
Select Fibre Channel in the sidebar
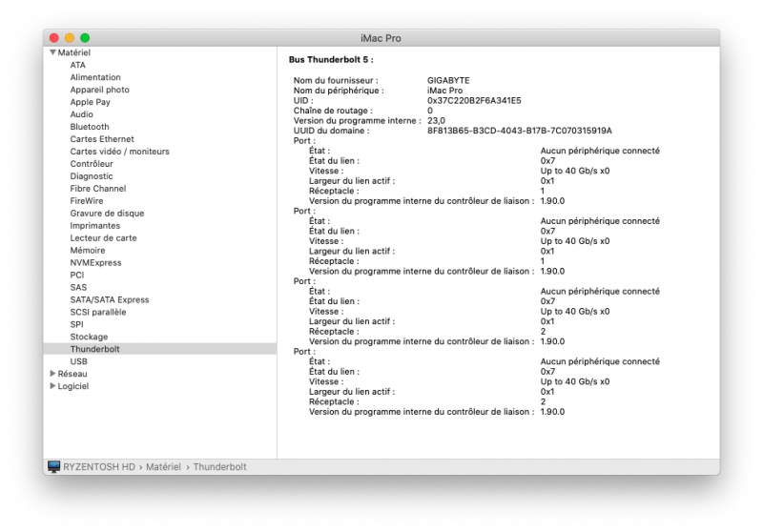98,189
